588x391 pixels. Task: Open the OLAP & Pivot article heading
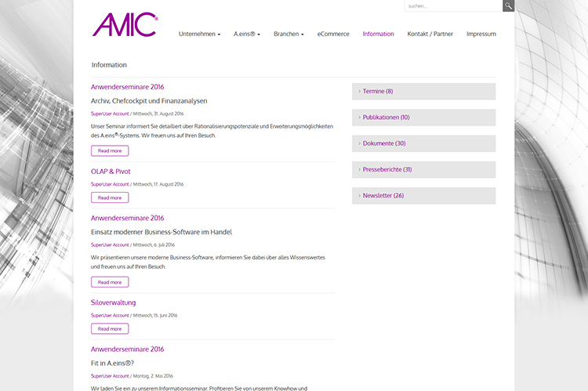[x=111, y=171]
